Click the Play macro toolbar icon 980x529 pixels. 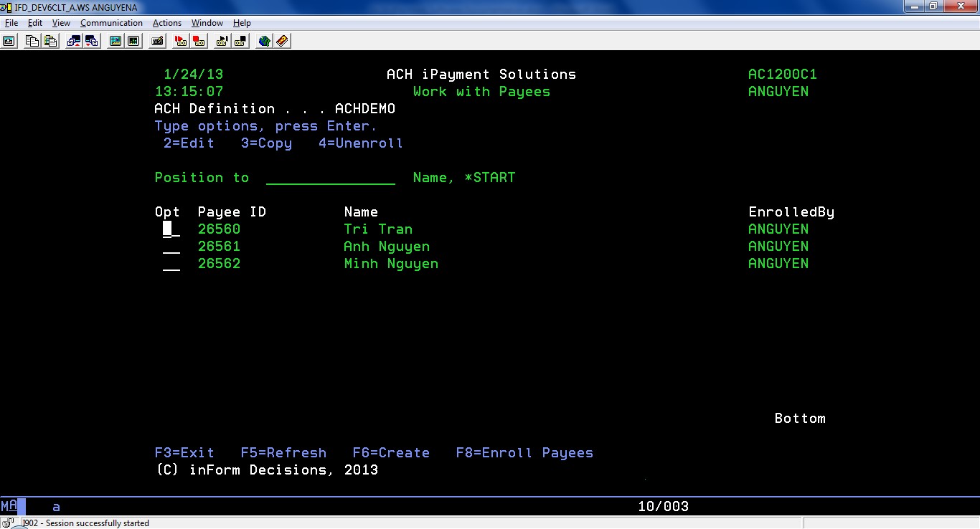[x=222, y=41]
